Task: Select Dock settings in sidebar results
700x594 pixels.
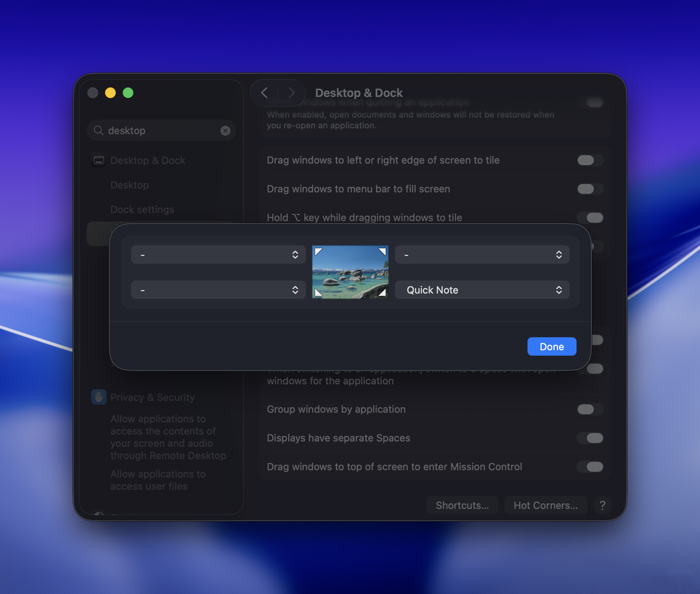Action: [x=142, y=210]
